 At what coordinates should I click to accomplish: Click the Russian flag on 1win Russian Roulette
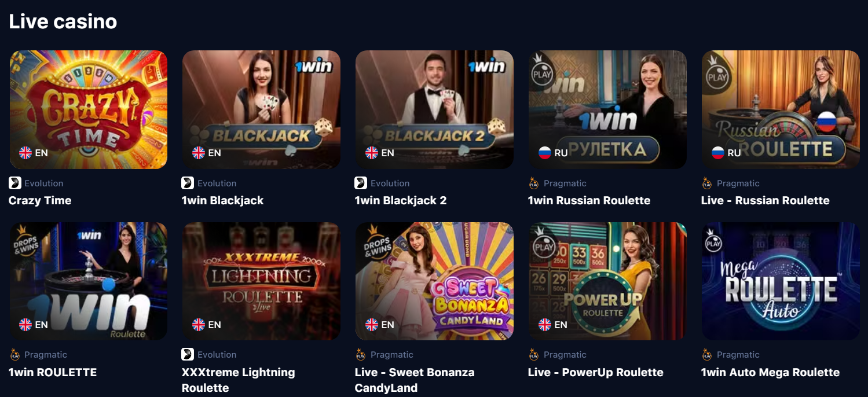coord(545,153)
